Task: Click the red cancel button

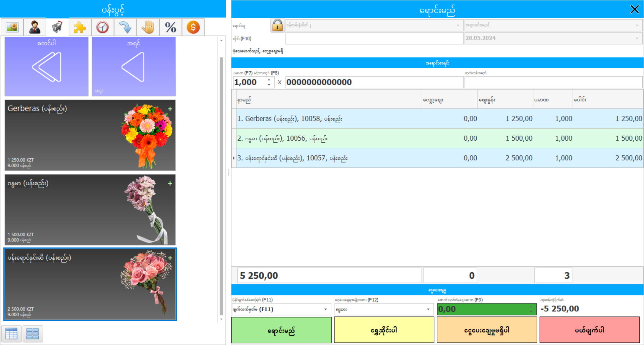Action: click(590, 330)
